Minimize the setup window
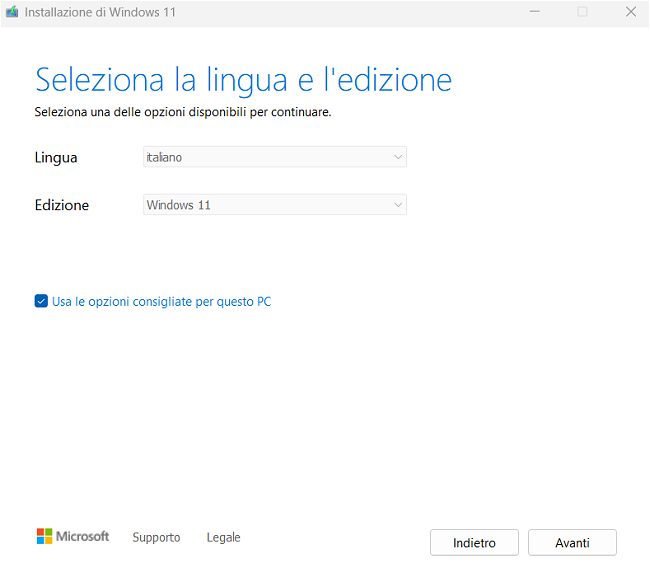Viewport: 650px width, 577px height. pos(535,12)
